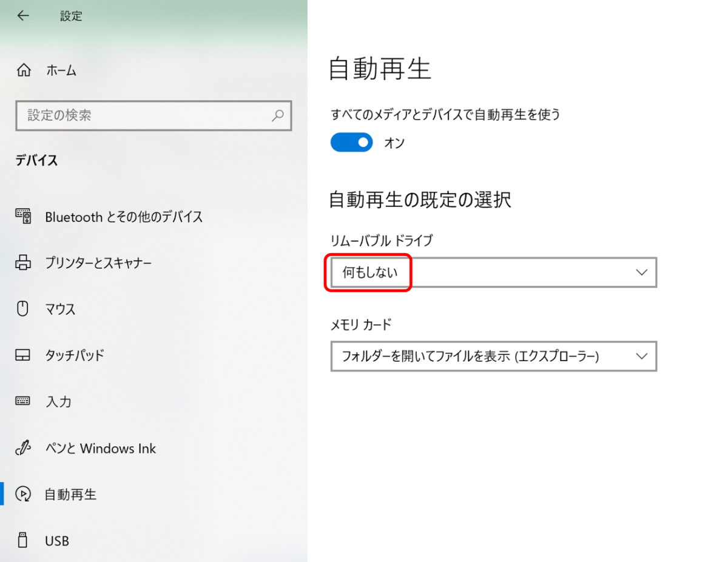The height and width of the screenshot is (562, 728).
Task: Click the printer icon next to プリンターとスキャナー
Action: coord(22,263)
